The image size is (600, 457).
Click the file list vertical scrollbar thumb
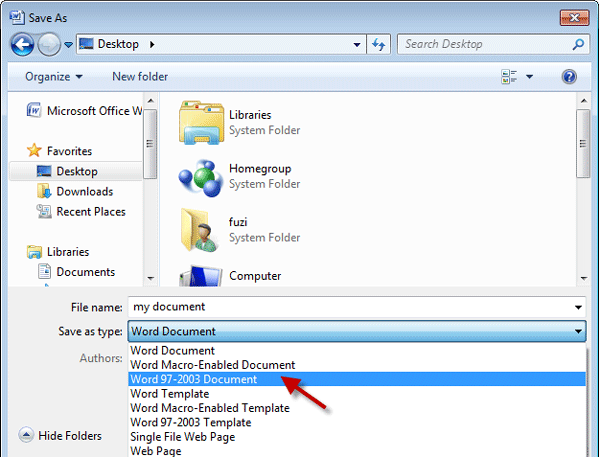coord(583,144)
